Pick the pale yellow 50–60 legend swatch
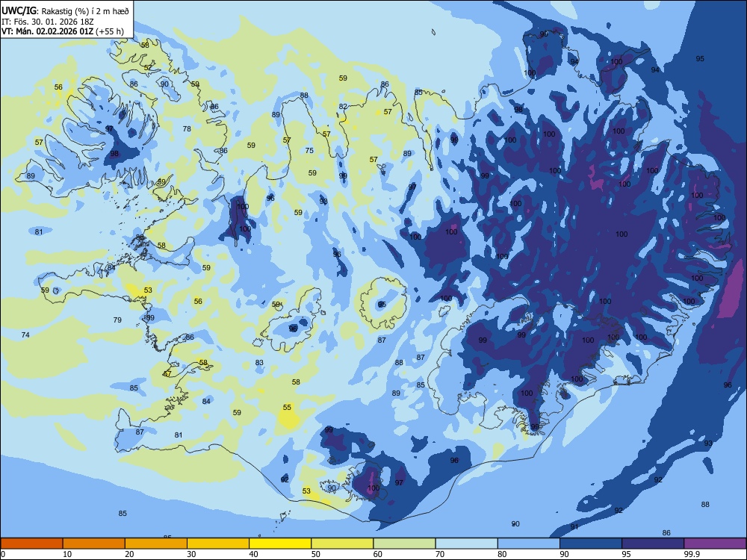 click(342, 544)
